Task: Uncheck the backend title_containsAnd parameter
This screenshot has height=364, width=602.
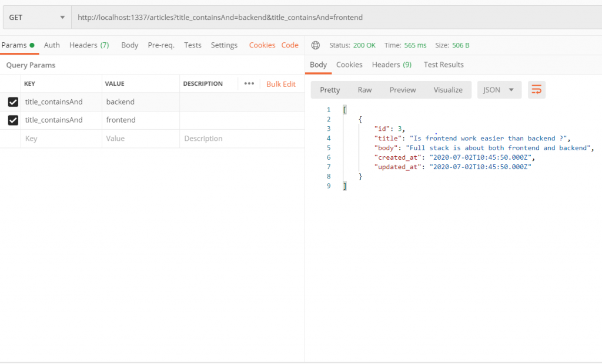Action: [x=12, y=102]
